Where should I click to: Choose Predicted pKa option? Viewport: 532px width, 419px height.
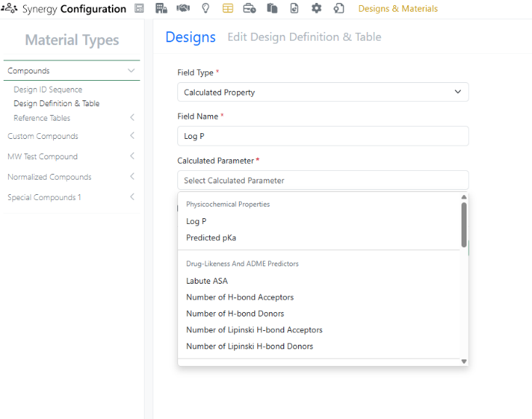211,238
